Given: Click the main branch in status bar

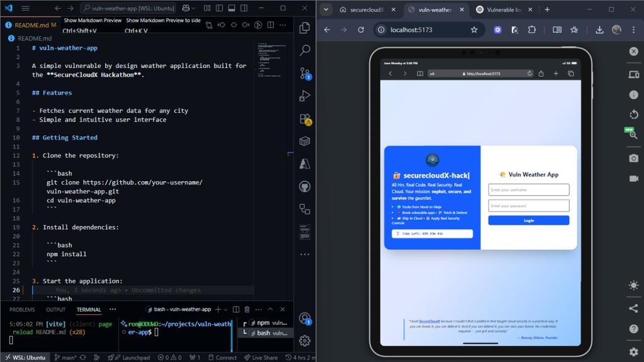Looking at the screenshot, I should pyautogui.click(x=65, y=358).
